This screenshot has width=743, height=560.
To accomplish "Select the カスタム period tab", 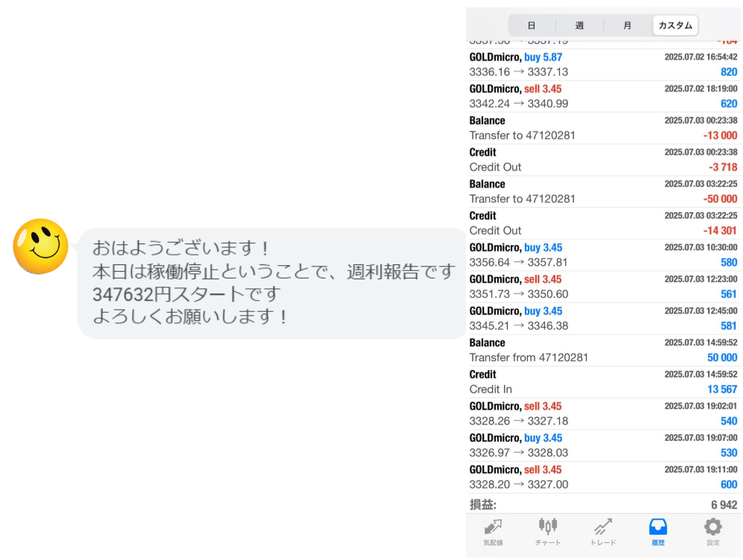I will 675,25.
